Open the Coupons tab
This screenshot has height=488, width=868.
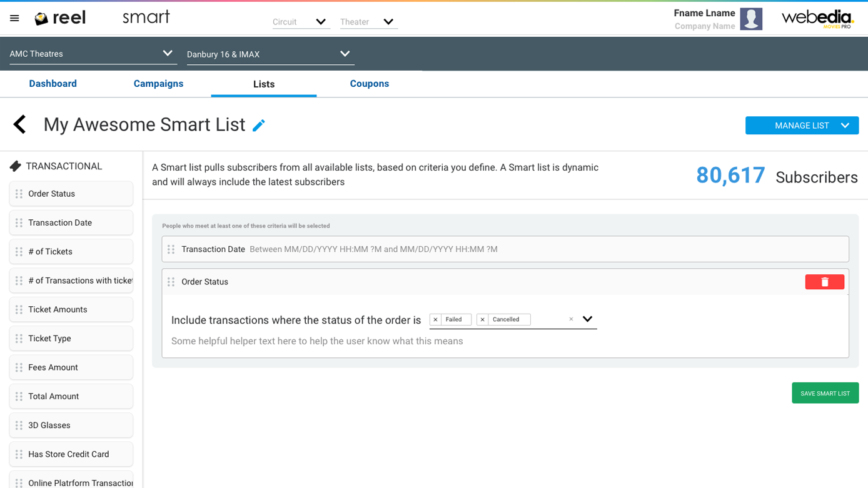[x=369, y=84]
